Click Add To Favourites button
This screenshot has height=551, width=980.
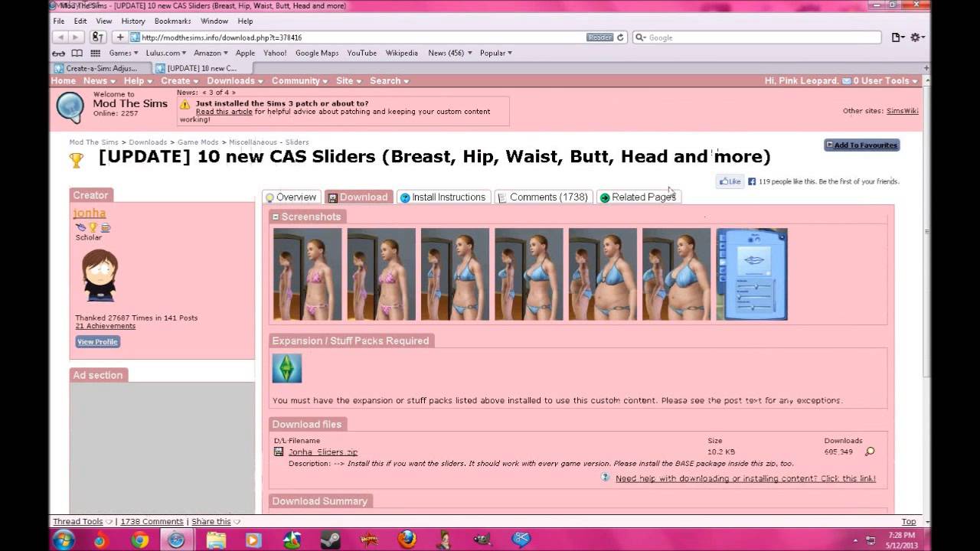[x=861, y=145]
